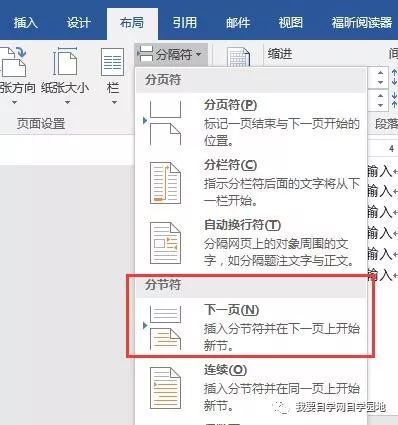Image resolution: width=398 pixels, height=425 pixels.
Task: Click the 纸张方向 page orientation icon
Action: point(13,62)
